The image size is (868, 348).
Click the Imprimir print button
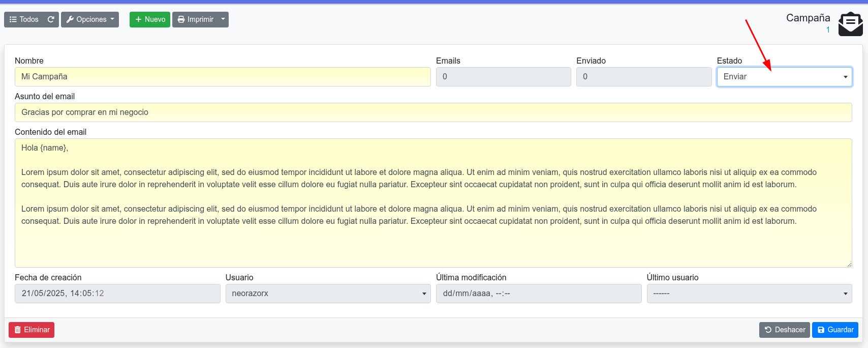tap(195, 19)
